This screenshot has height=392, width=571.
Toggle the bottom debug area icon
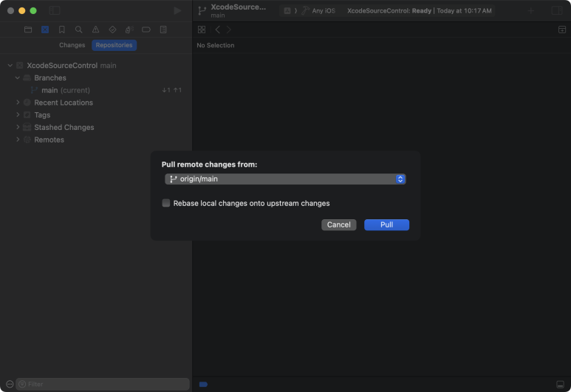[x=561, y=385]
